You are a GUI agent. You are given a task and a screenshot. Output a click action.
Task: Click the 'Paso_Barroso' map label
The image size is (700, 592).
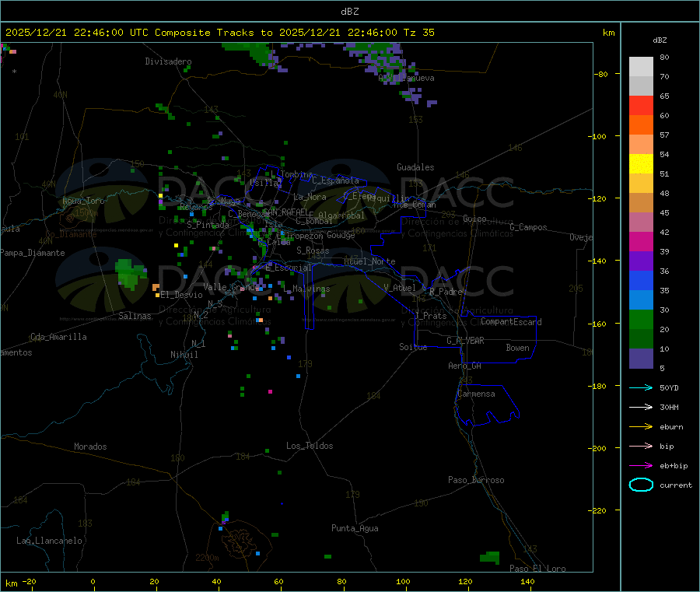pyautogui.click(x=476, y=481)
